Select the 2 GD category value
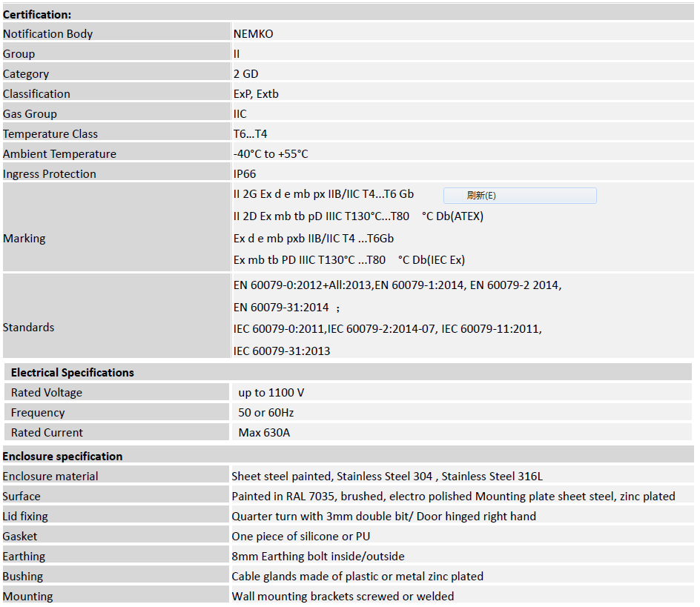This screenshot has height=607, width=700. [246, 74]
